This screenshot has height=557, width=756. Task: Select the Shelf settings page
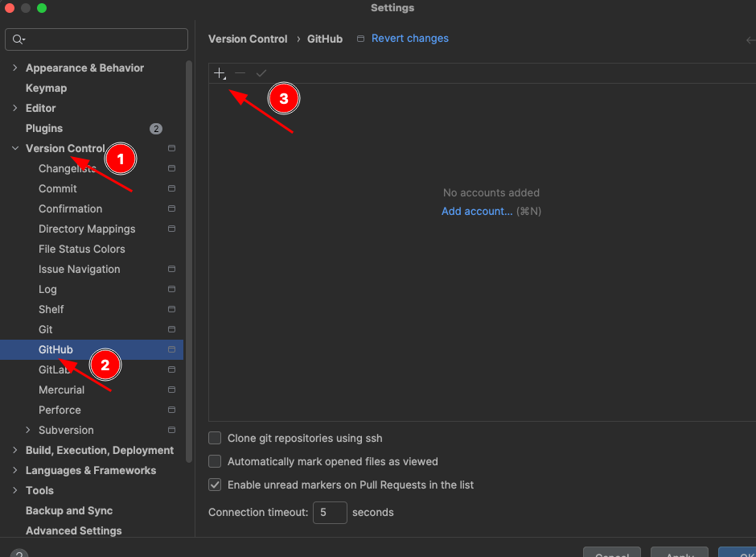pyautogui.click(x=51, y=309)
